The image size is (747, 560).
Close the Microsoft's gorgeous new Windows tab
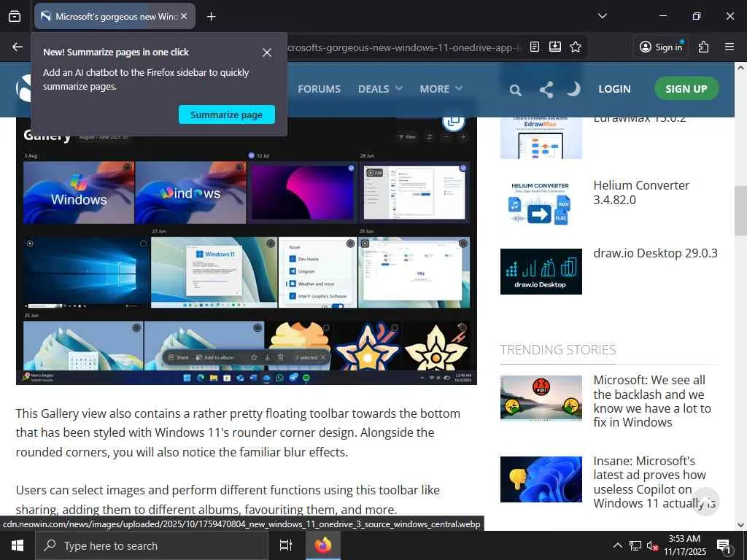184,16
